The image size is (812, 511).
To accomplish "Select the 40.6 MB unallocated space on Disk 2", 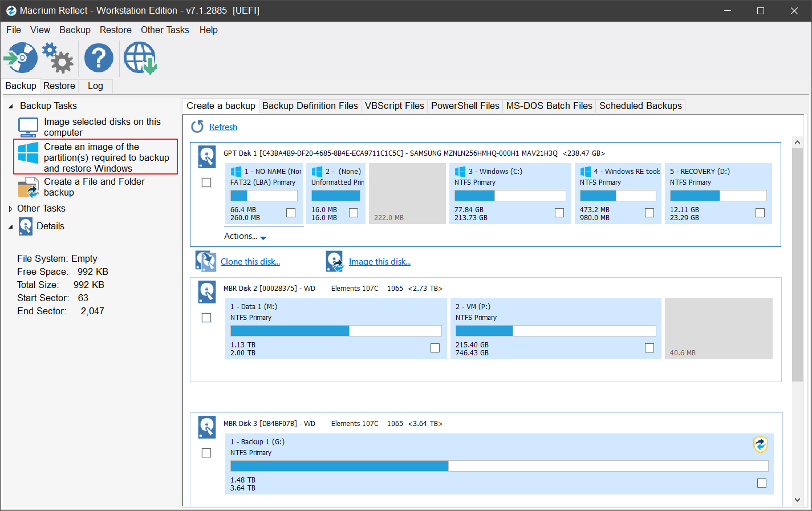I will tap(718, 328).
